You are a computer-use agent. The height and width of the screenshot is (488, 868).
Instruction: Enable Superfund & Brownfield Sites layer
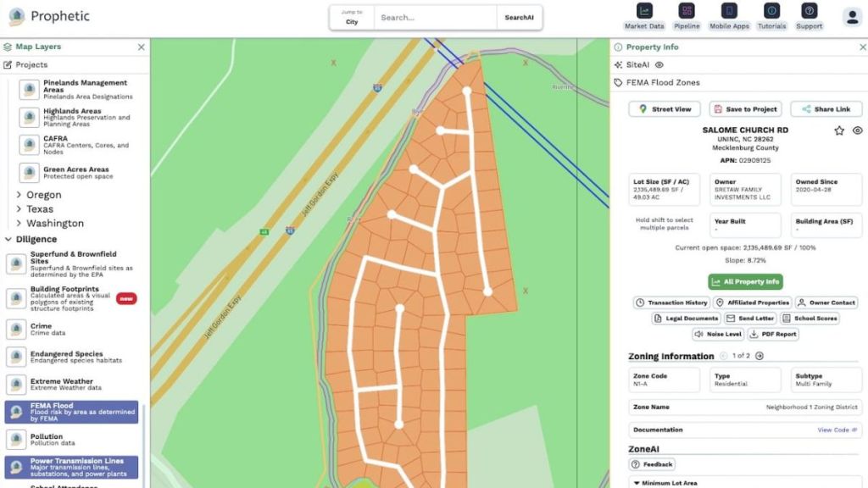tap(71, 264)
